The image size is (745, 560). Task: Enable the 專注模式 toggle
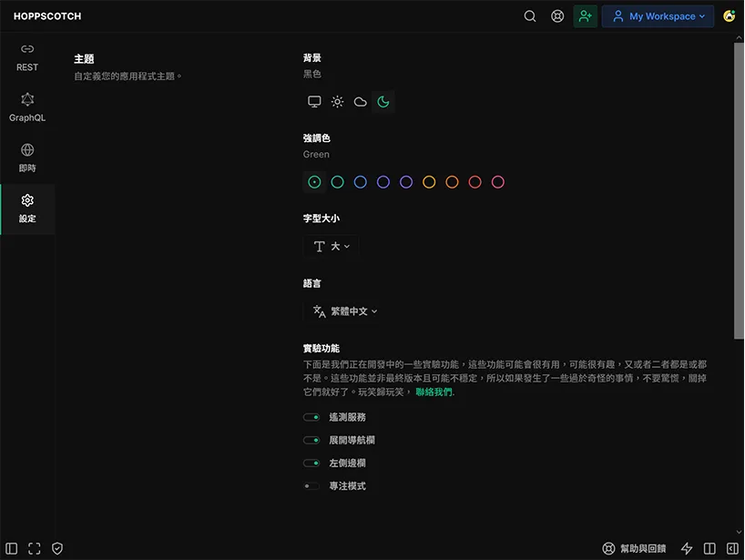[312, 486]
